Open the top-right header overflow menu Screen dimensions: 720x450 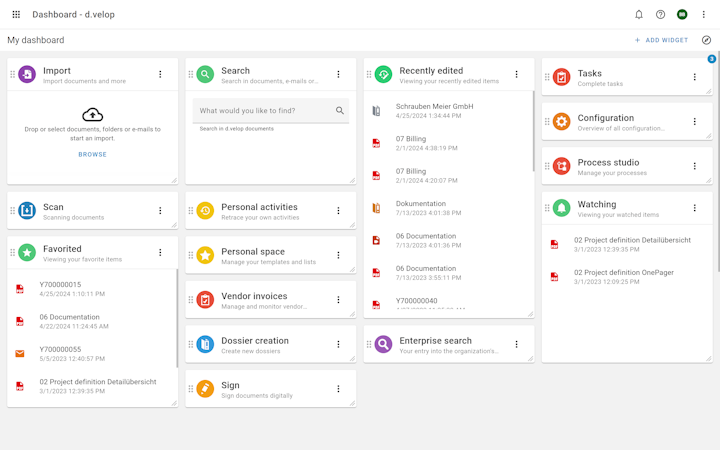point(703,14)
